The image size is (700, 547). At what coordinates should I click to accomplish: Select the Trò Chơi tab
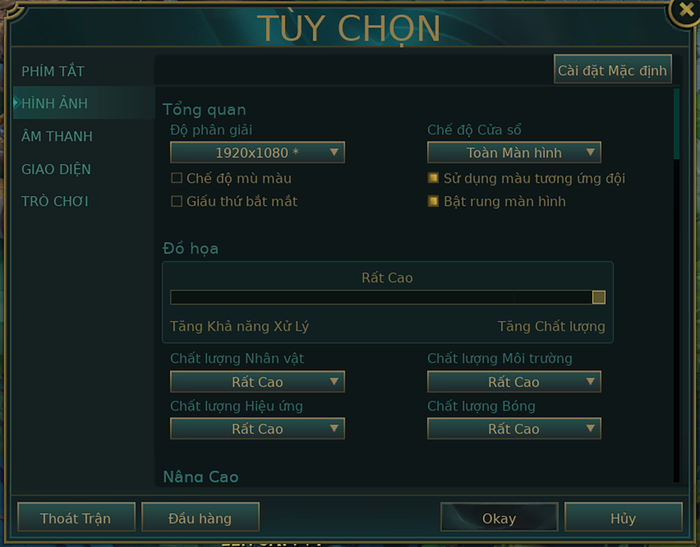(x=55, y=201)
